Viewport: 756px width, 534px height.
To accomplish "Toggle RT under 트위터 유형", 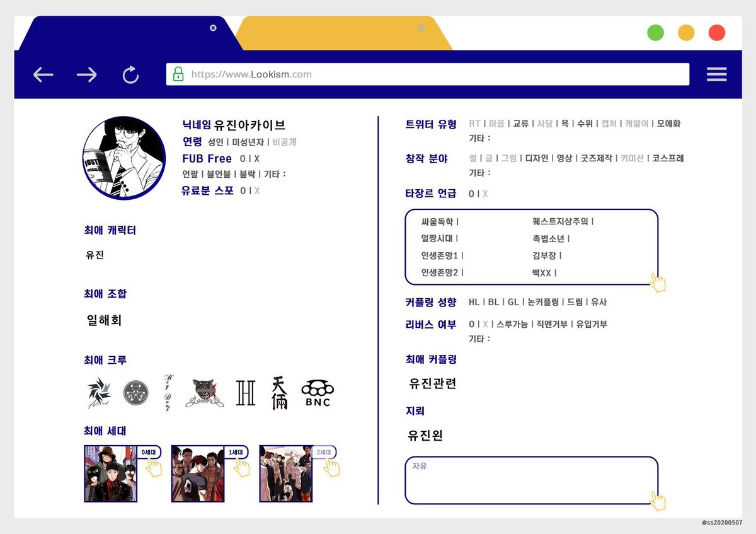I will (474, 124).
